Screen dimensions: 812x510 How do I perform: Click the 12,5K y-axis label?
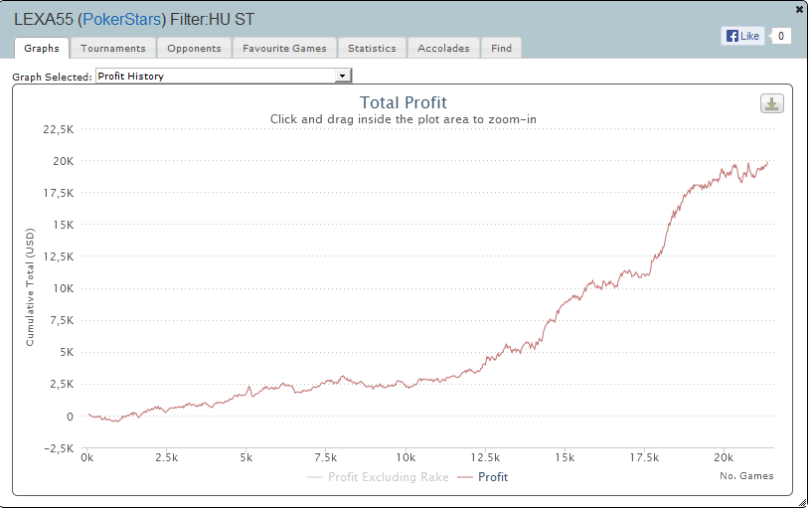pos(59,256)
